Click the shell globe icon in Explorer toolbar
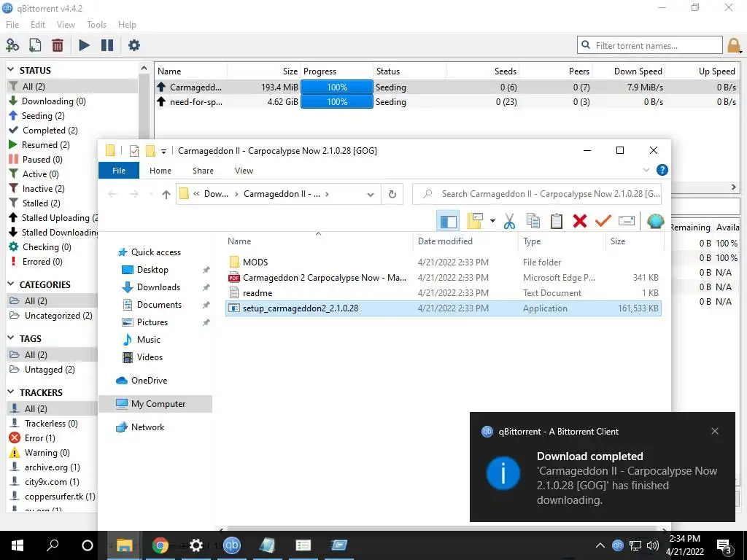The image size is (747, 560). coord(656,221)
